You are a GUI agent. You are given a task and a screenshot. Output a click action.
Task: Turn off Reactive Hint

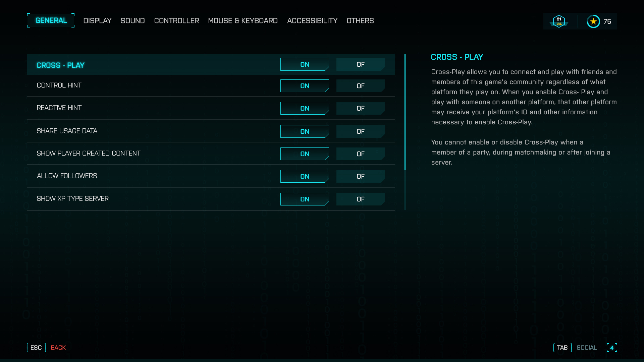pos(360,108)
